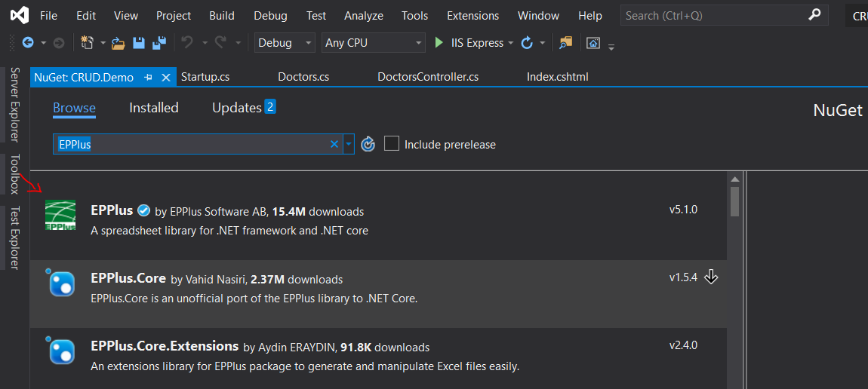
Task: Click the Save All icon
Action: point(159,42)
